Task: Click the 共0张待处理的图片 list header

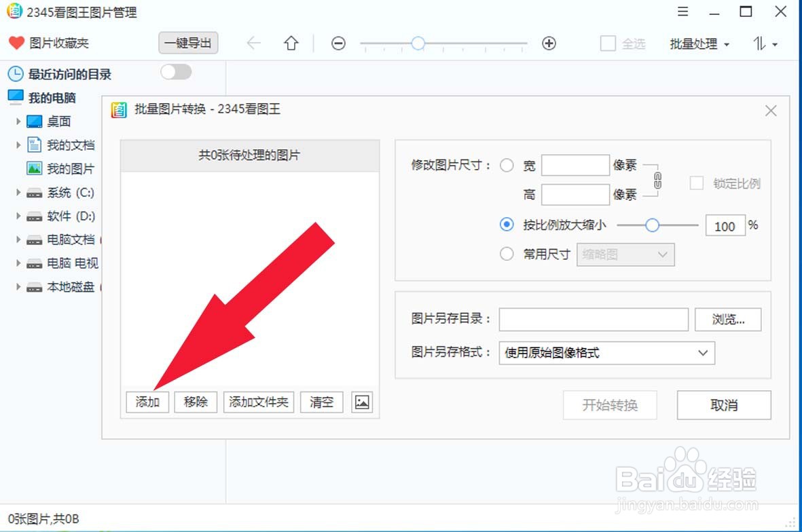Action: [x=250, y=155]
